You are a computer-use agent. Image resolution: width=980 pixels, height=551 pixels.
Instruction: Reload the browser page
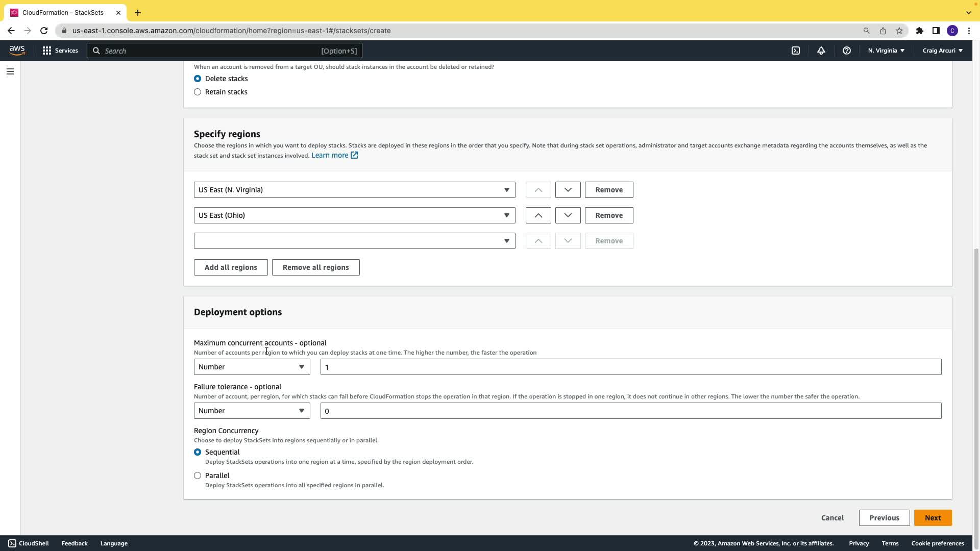tap(44, 31)
